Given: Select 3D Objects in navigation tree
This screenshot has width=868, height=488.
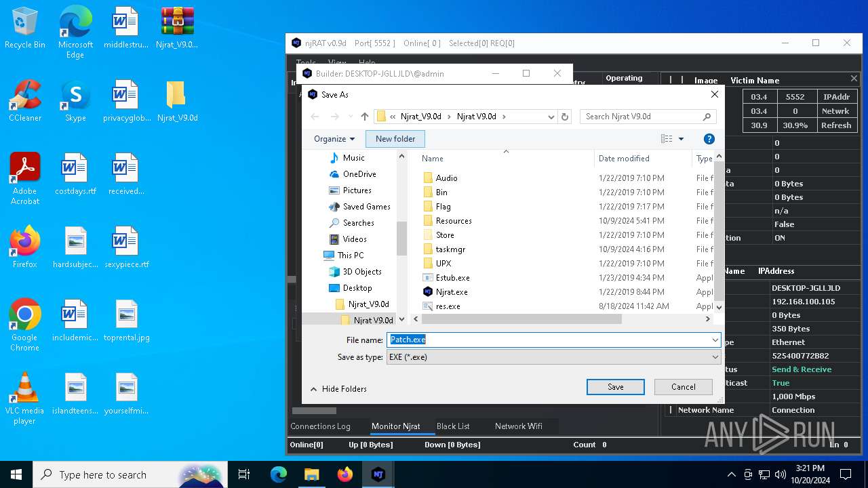Looking at the screenshot, I should click(362, 272).
